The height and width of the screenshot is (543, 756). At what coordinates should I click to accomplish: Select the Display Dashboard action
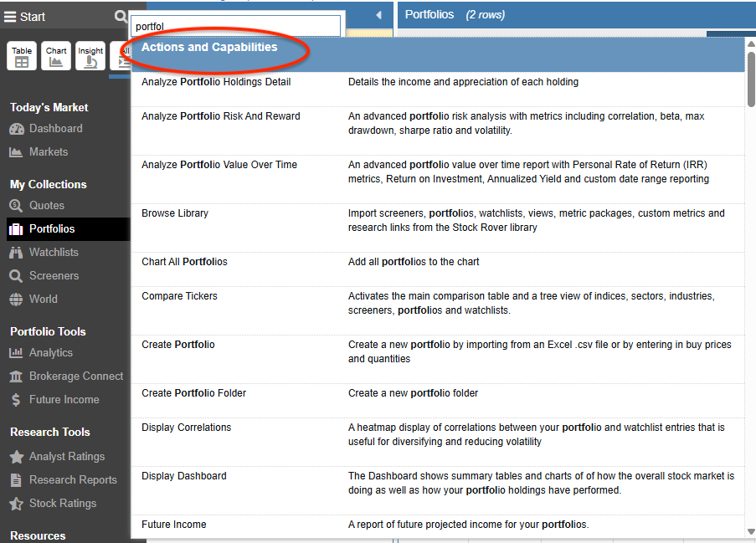tap(438, 490)
